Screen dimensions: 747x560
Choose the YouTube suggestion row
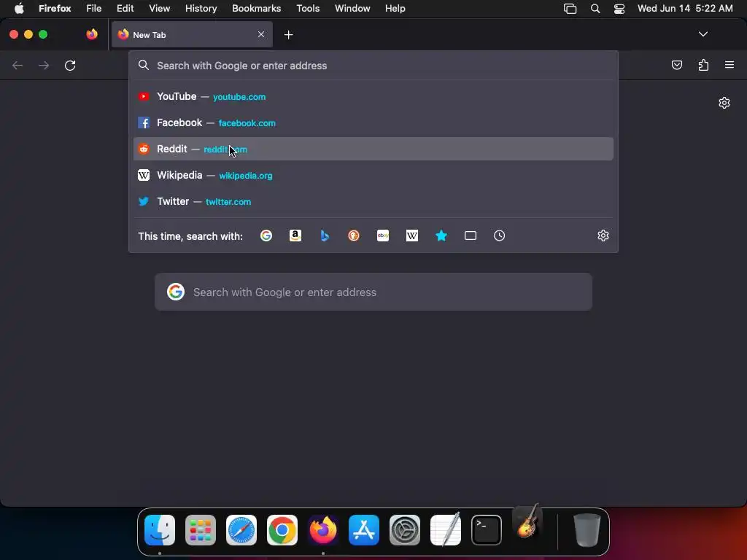(373, 97)
